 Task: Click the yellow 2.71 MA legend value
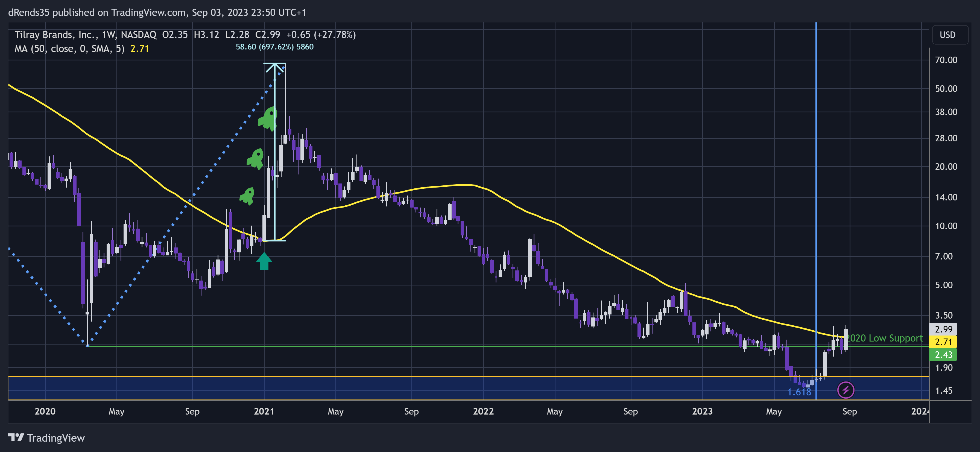[140, 49]
